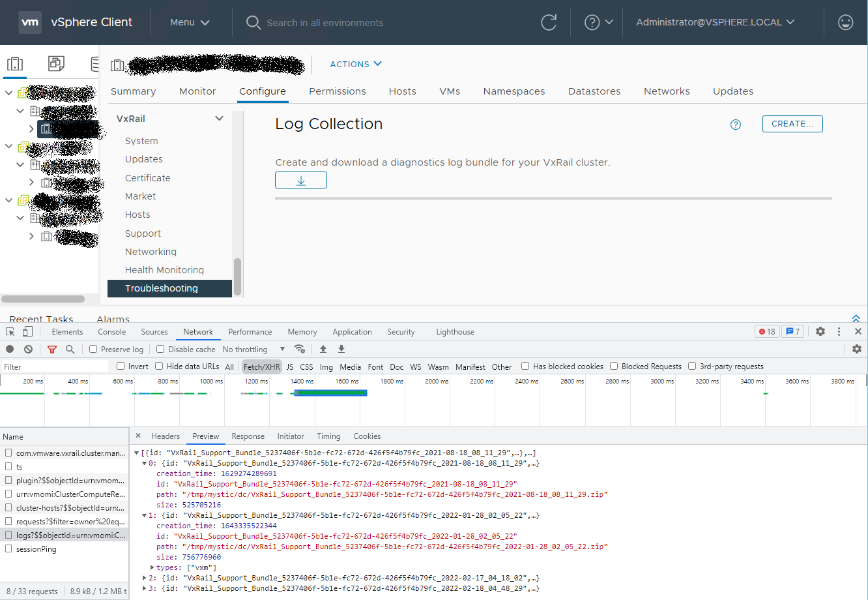Click the vSphere refresh icon
The image size is (868, 600).
[x=549, y=22]
